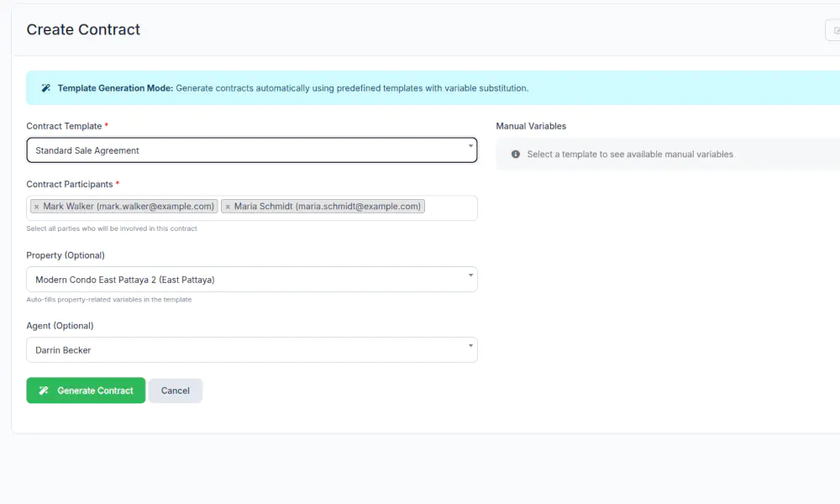Remove Mark Walker from contract participants
Image resolution: width=840 pixels, height=504 pixels.
tap(36, 207)
